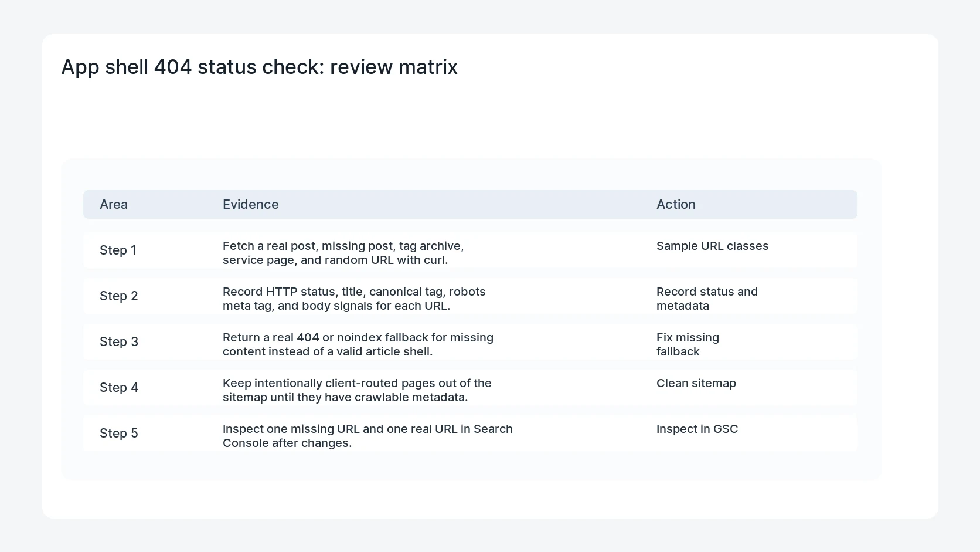Image resolution: width=980 pixels, height=552 pixels.
Task: Select the 'Area' column header
Action: [x=114, y=204]
